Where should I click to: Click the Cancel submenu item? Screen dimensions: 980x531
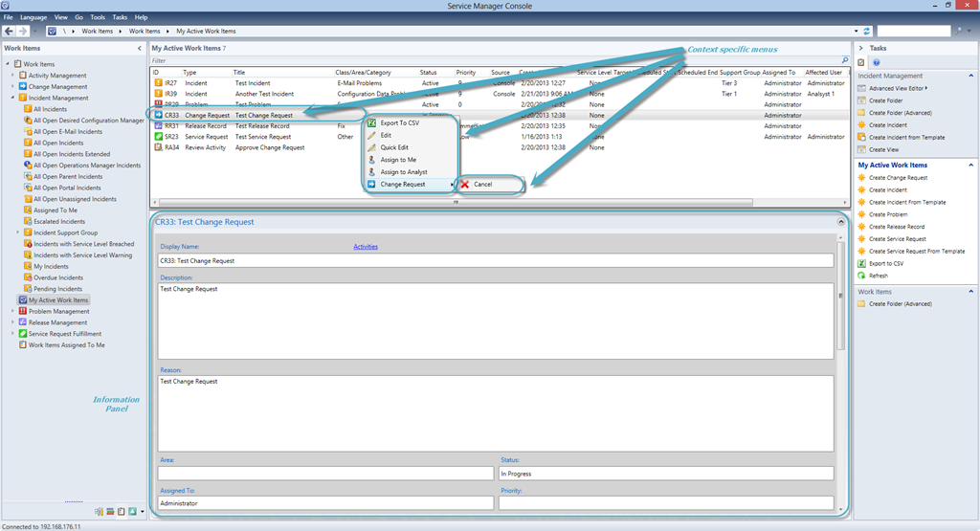tap(482, 184)
